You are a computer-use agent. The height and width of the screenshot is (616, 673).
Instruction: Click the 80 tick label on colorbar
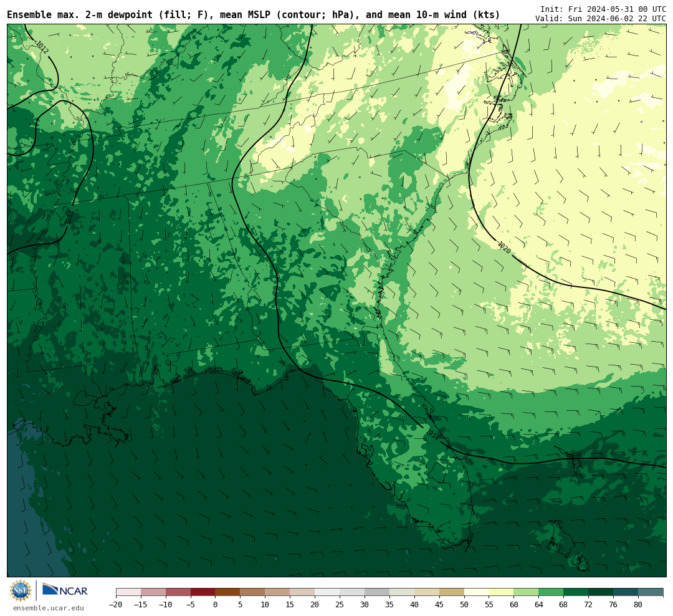pos(638,605)
